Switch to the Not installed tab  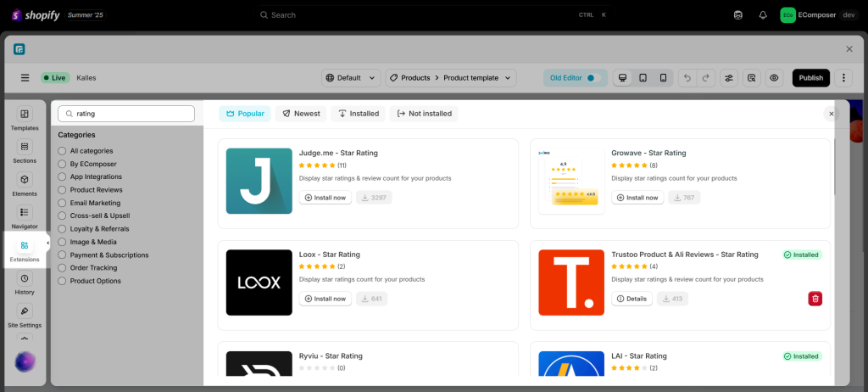pos(424,114)
